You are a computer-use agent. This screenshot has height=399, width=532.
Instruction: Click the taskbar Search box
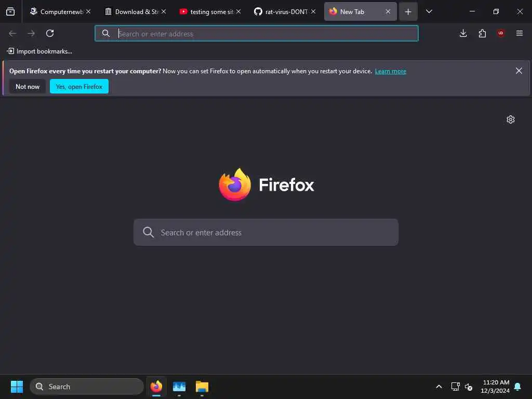coord(87,387)
